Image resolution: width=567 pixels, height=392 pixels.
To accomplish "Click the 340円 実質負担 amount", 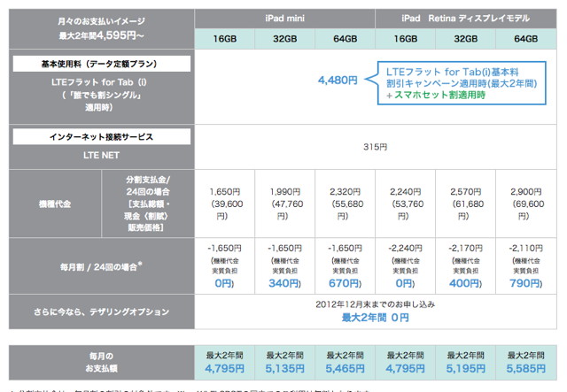I will click(x=285, y=283).
